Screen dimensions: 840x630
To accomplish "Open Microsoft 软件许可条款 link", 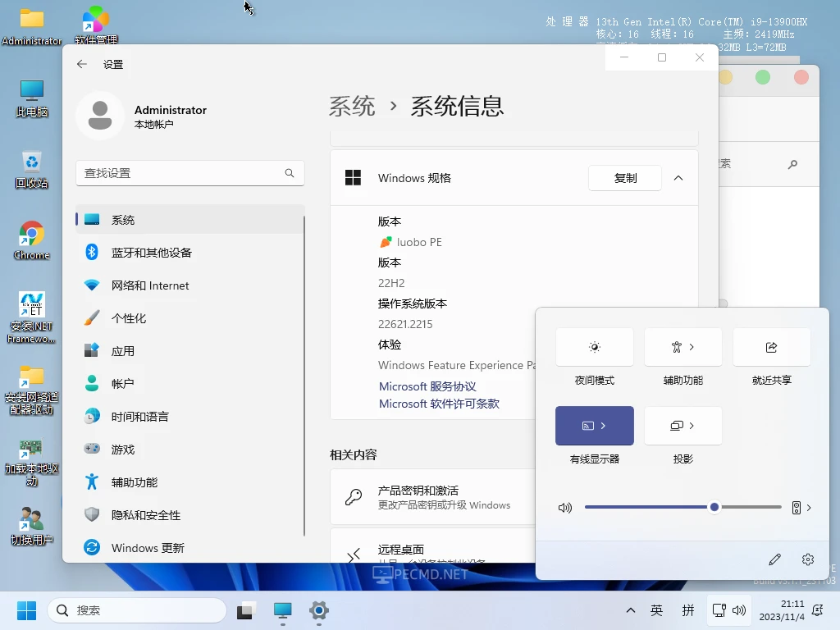I will point(440,404).
